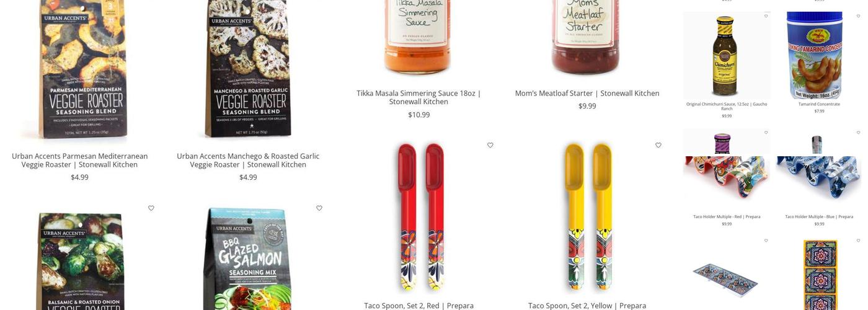Image resolution: width=868 pixels, height=310 pixels.
Task: Favorite the blue rectangular tray via heart
Action: tap(766, 241)
